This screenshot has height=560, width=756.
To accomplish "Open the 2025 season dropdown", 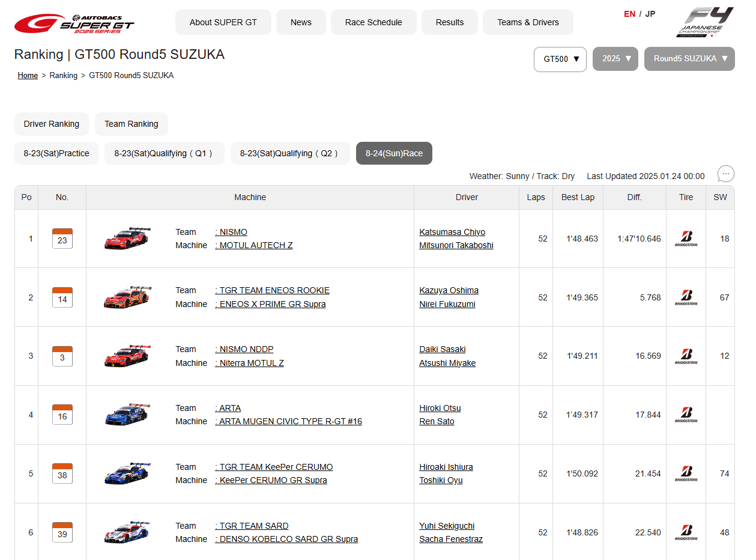I will 615,59.
